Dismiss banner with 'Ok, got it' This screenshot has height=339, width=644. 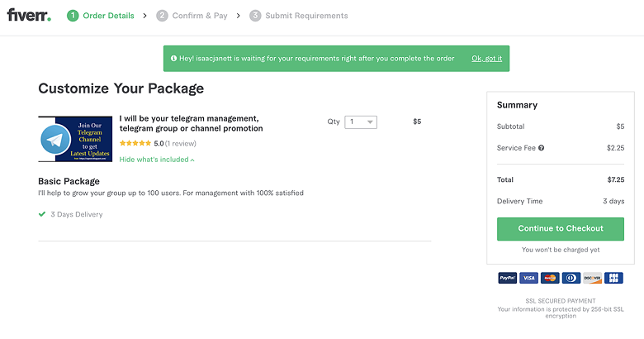(x=486, y=59)
